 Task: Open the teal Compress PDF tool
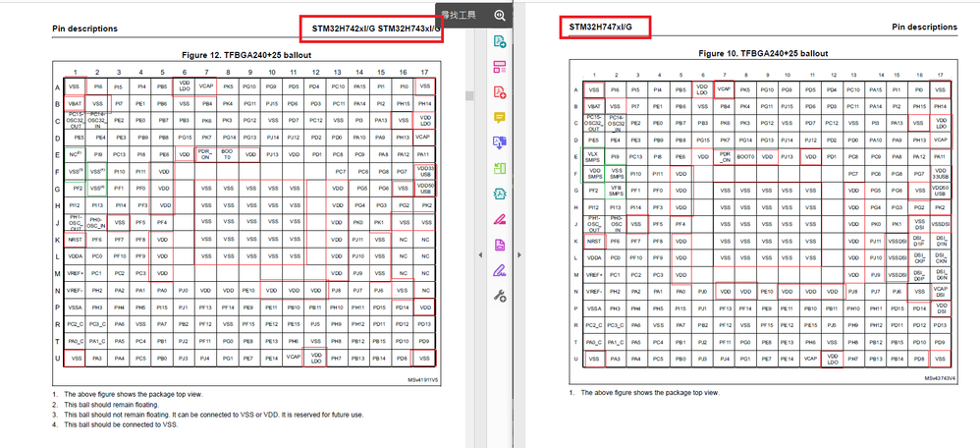(500, 194)
